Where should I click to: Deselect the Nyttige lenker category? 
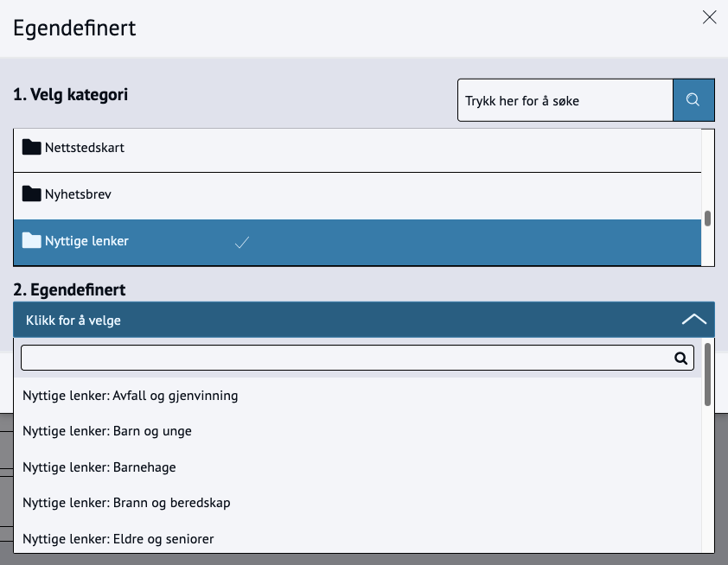click(357, 242)
